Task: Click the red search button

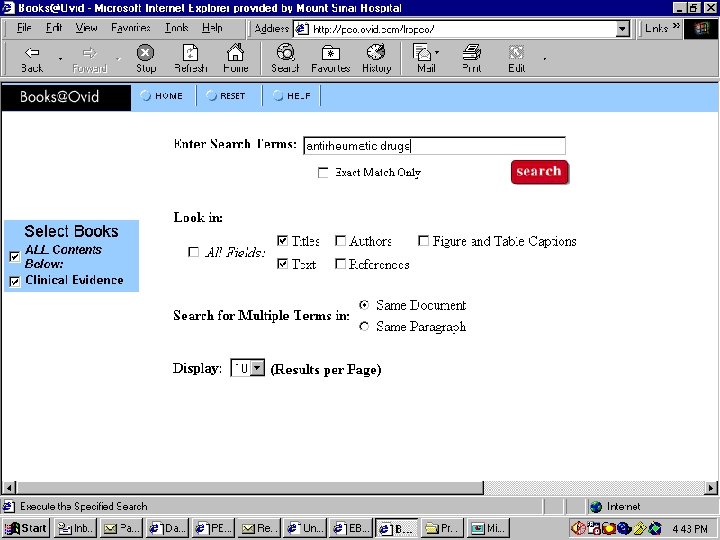Action: click(x=540, y=172)
